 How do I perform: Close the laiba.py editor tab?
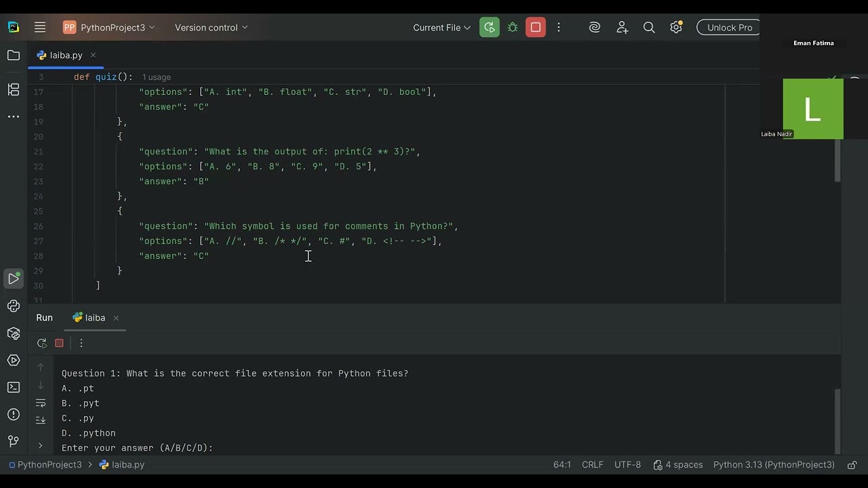tap(93, 56)
